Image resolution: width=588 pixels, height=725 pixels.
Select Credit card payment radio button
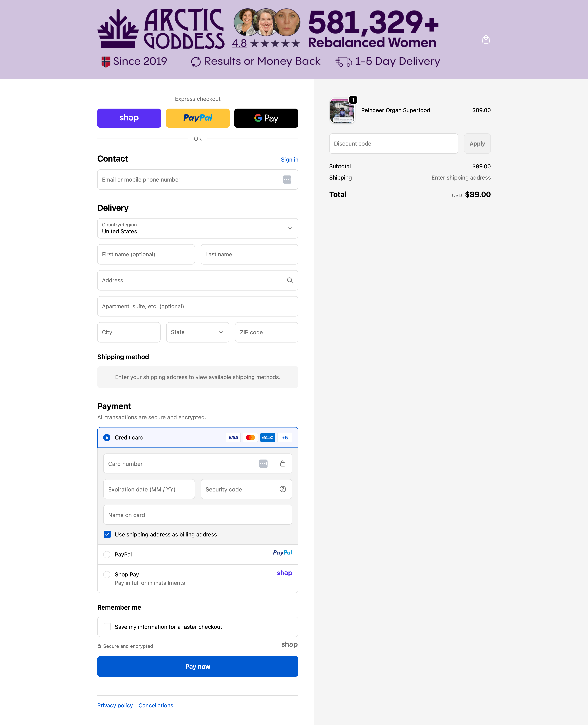(x=107, y=437)
